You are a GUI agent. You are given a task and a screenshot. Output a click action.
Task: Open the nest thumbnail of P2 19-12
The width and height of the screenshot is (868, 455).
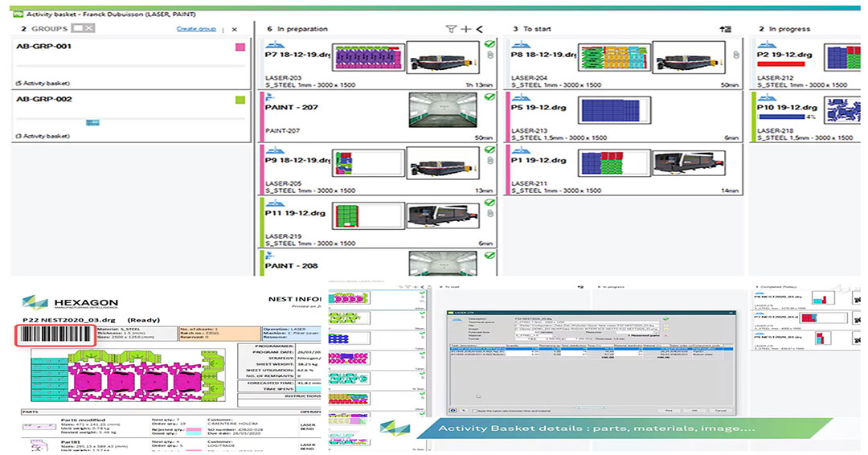pyautogui.click(x=843, y=57)
